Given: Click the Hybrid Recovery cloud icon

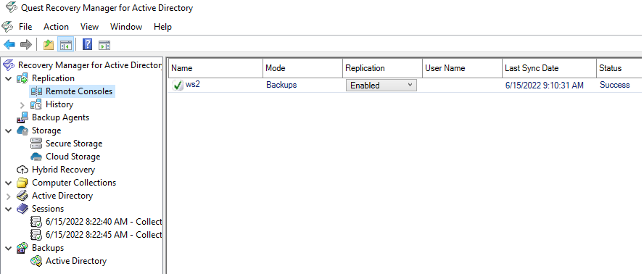Looking at the screenshot, I should coord(22,170).
